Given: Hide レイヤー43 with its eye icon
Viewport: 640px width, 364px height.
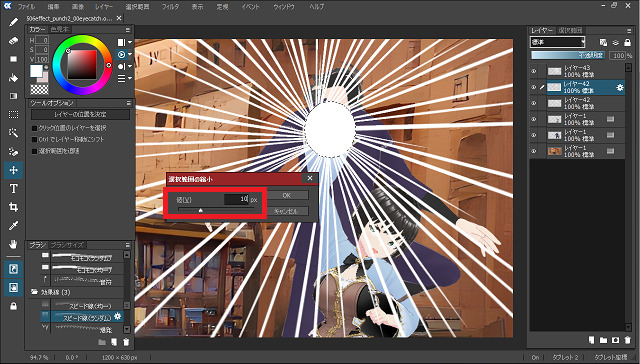Looking at the screenshot, I should tap(533, 71).
